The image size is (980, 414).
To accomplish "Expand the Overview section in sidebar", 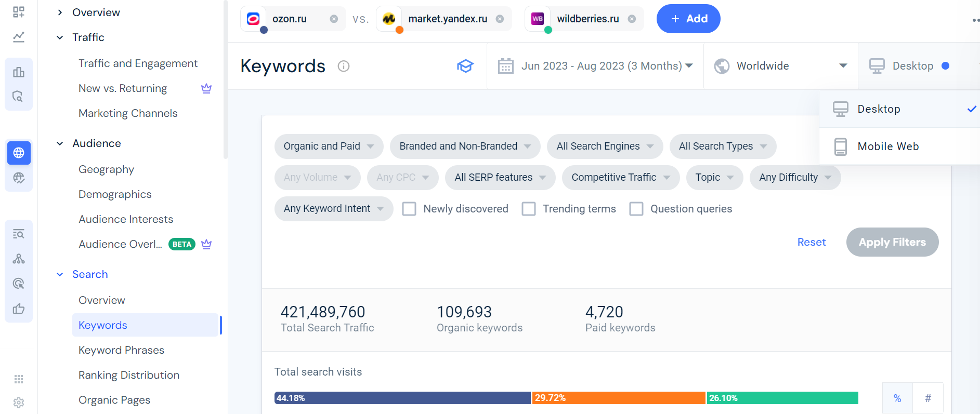I will tap(60, 12).
